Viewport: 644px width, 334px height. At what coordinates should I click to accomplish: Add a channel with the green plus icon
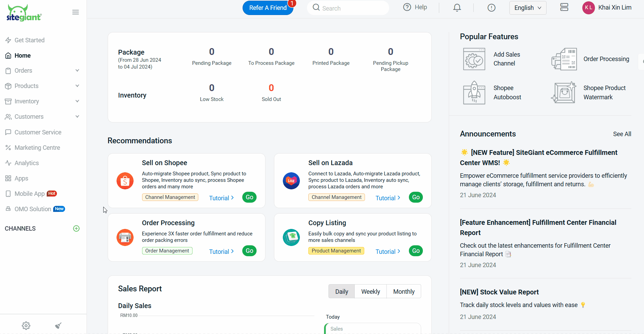pyautogui.click(x=76, y=229)
